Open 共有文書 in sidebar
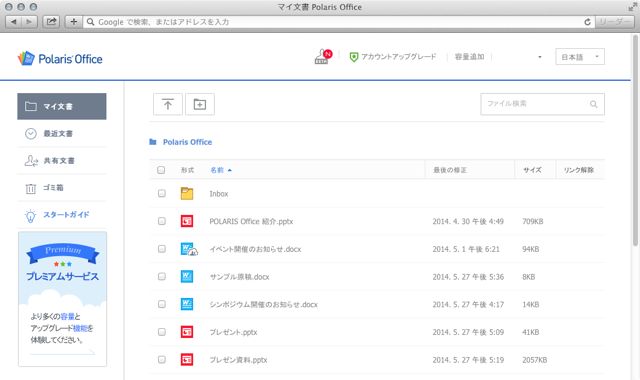Viewport: 640px width, 380px height. [62, 160]
